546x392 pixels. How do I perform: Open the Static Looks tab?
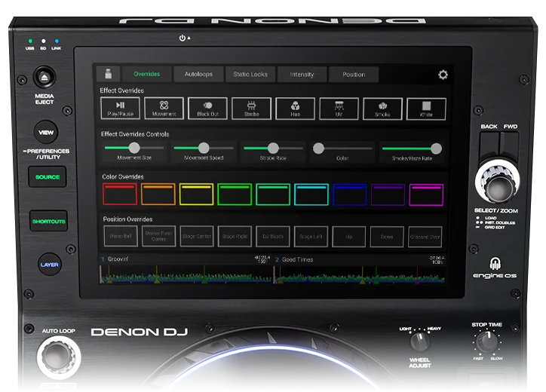250,74
